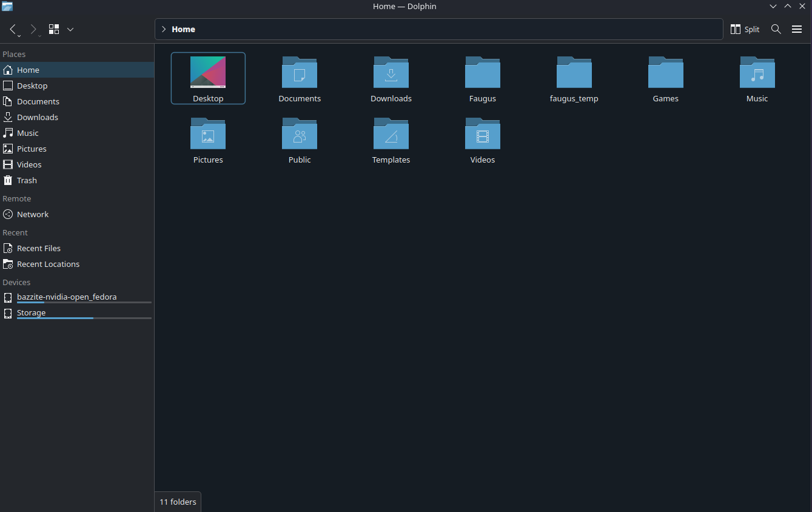
Task: Go back using the back arrow
Action: (13, 29)
